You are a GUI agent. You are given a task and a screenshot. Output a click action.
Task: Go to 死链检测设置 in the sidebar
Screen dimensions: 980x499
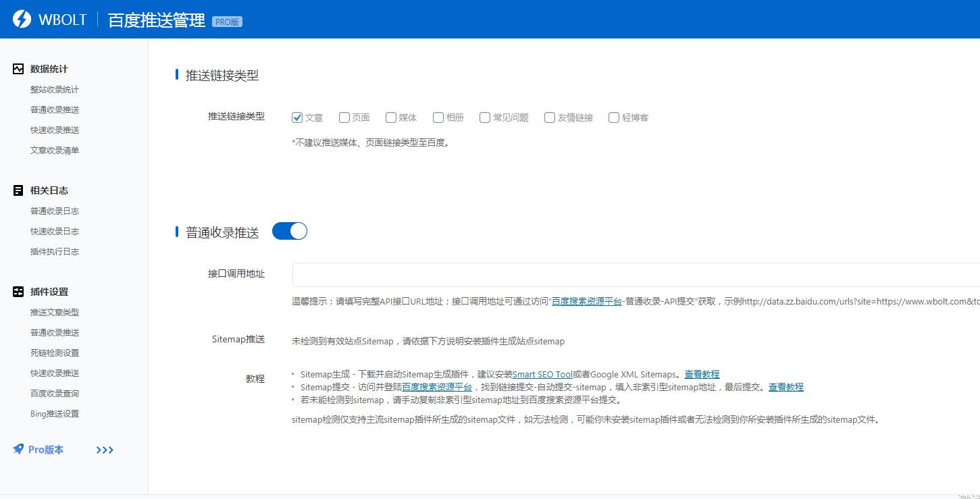55,352
